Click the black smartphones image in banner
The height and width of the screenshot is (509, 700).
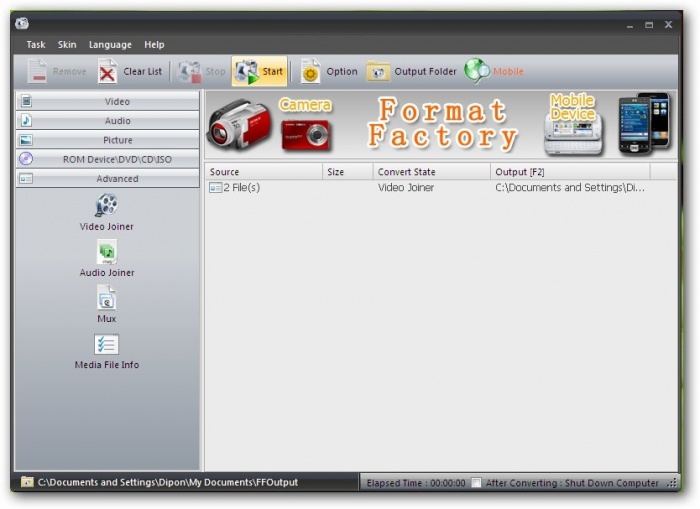coord(644,123)
